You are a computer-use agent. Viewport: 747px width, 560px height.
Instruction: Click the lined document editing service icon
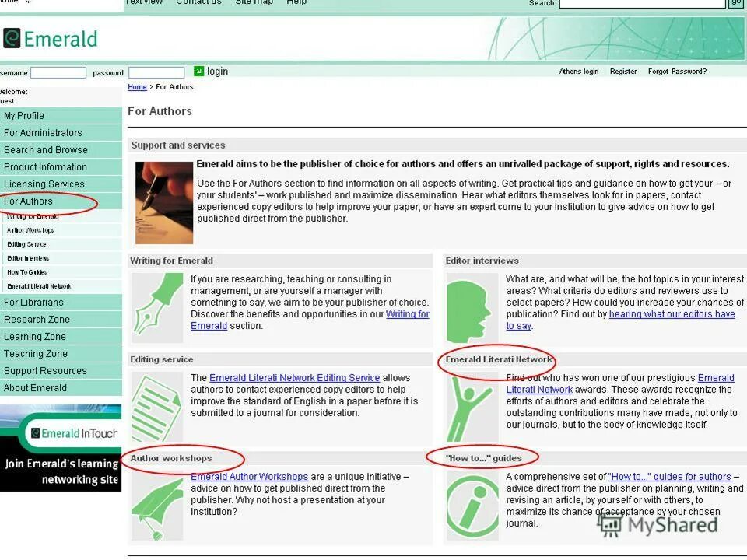click(156, 408)
